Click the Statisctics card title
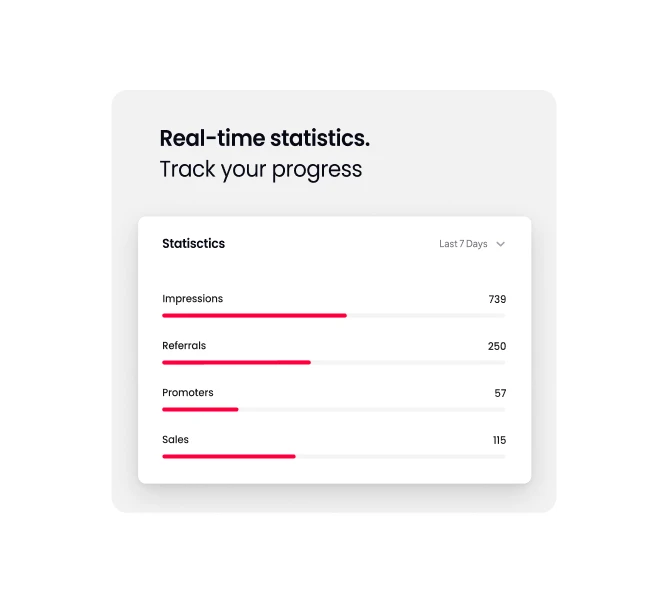 (x=193, y=244)
